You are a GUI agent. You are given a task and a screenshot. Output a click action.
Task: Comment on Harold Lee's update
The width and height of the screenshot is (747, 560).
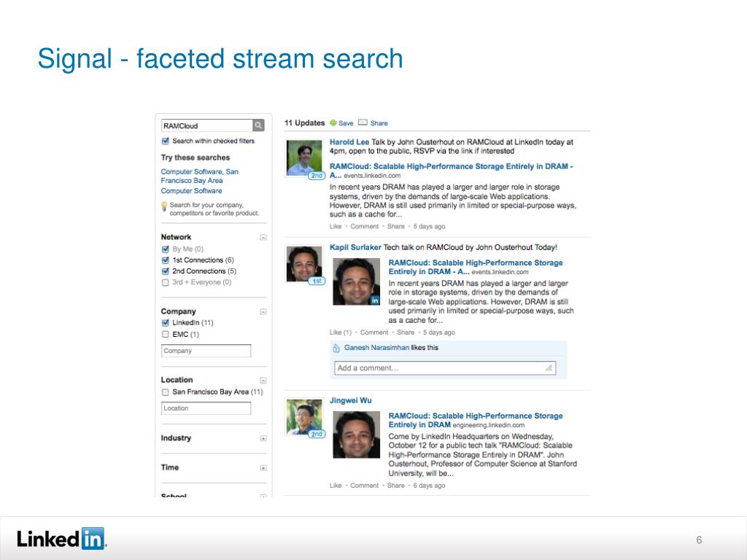tap(365, 226)
